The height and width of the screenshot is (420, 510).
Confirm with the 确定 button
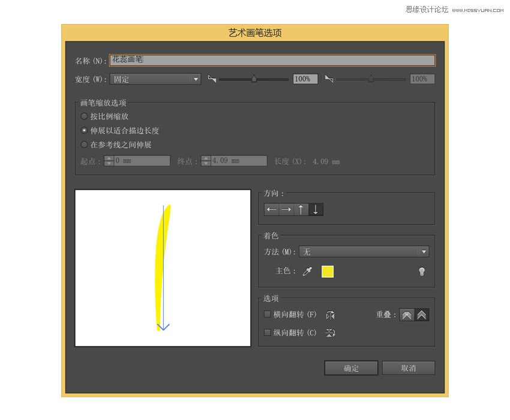click(351, 368)
